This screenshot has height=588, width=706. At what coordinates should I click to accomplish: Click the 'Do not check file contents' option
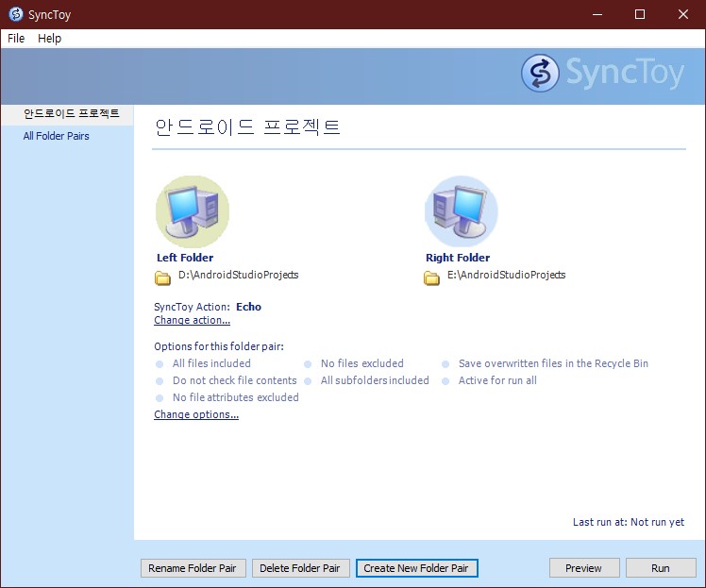[x=235, y=380]
